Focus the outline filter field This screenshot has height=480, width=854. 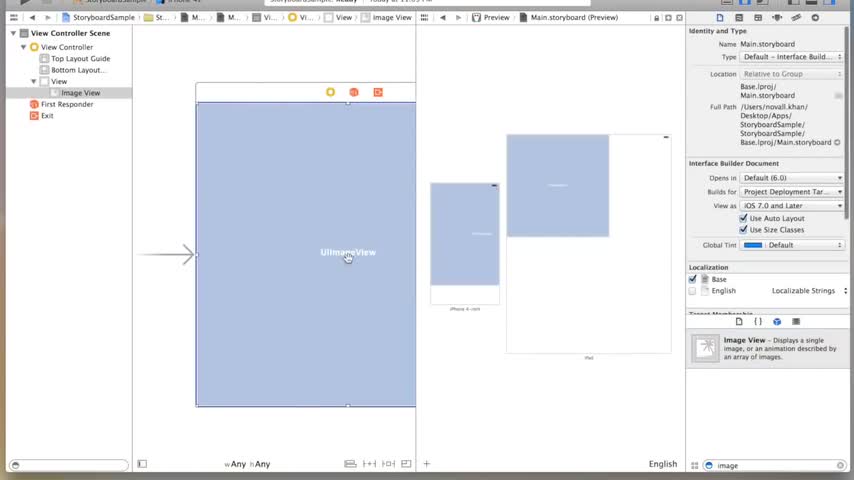pos(69,465)
